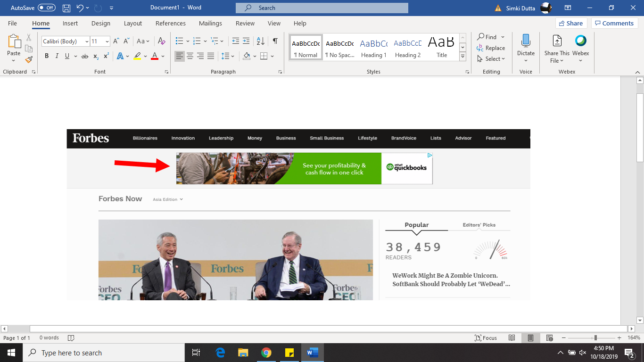Click the Webex icon in ribbon
644x362 pixels.
point(581,41)
